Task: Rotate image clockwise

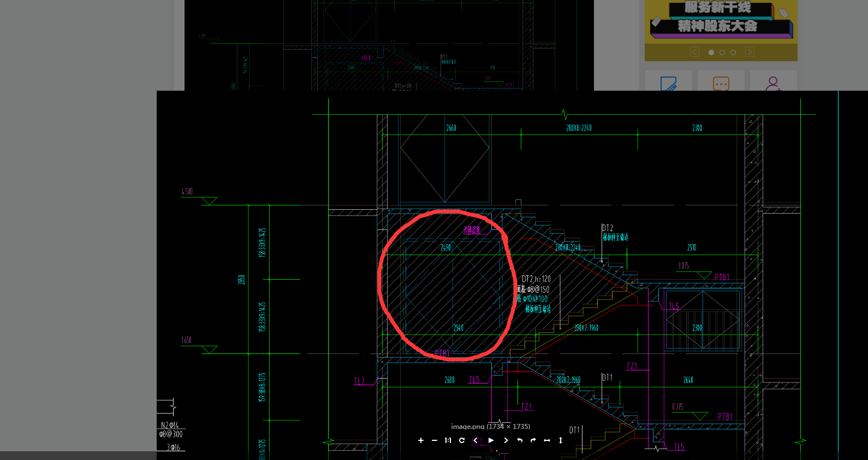Action: click(x=533, y=440)
